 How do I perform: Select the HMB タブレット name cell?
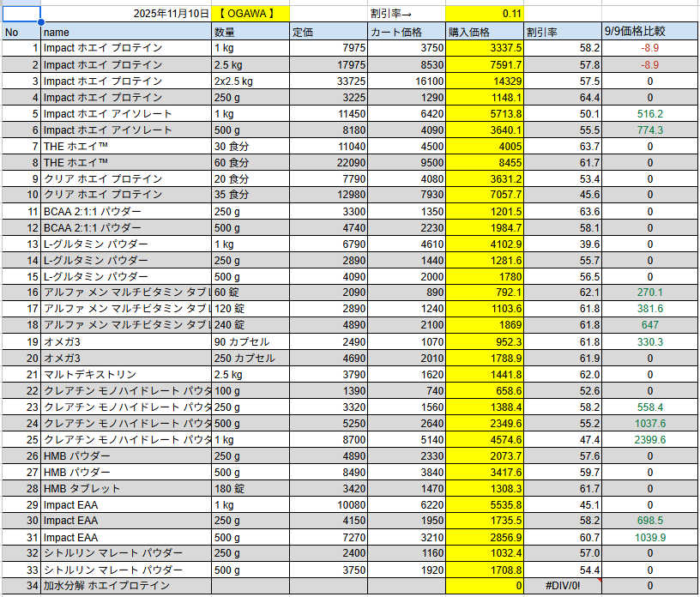(125, 488)
